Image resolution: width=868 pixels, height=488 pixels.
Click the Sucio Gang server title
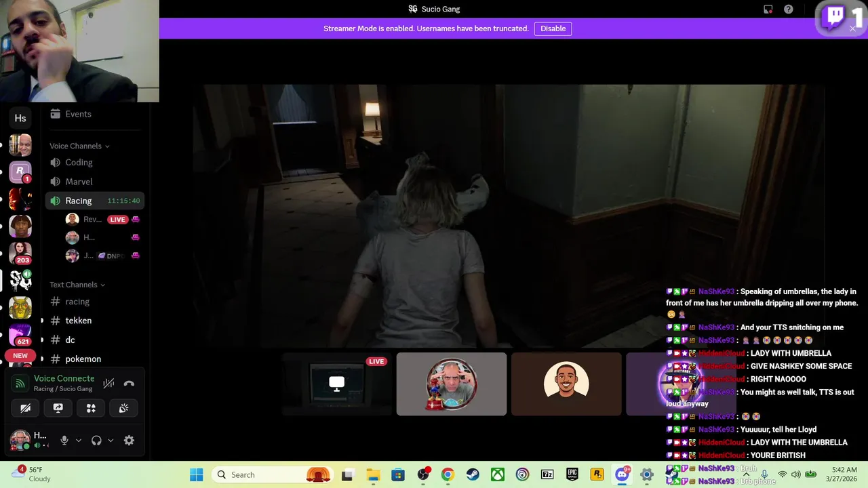coord(434,9)
